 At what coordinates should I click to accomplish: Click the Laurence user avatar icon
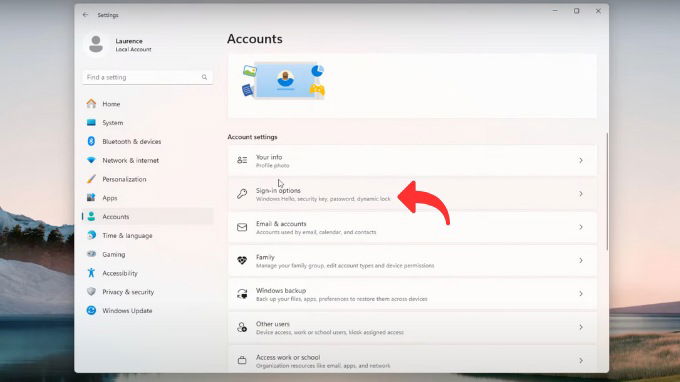(96, 44)
